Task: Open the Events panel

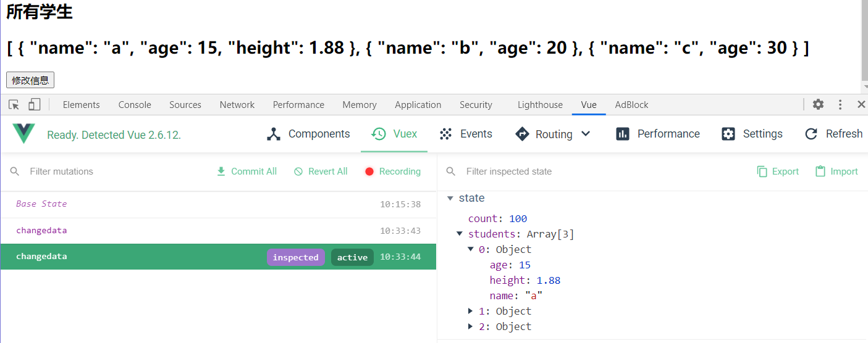Action: click(x=465, y=134)
